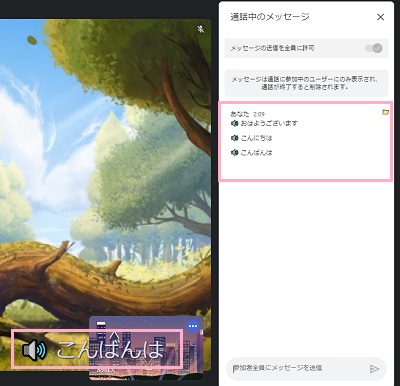This screenshot has width=400, height=386.
Task: Click the notice about messages being deleted after call
Action: (306, 83)
